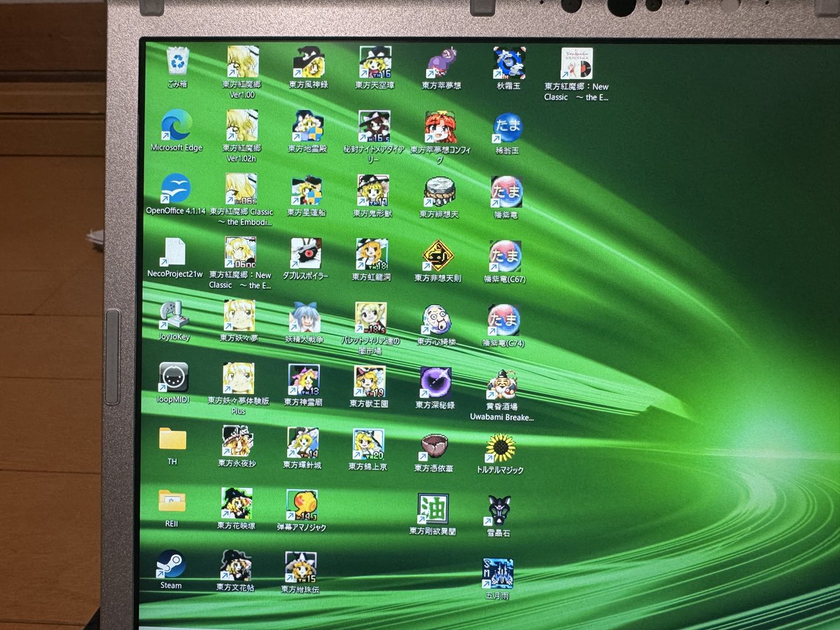Select the 東方永夜抄 game shortcut
Viewport: 840px width, 630px height.
(237, 441)
